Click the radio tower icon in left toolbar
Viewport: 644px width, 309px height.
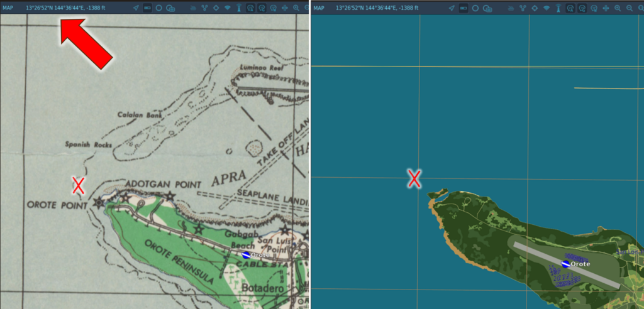pyautogui.click(x=239, y=8)
